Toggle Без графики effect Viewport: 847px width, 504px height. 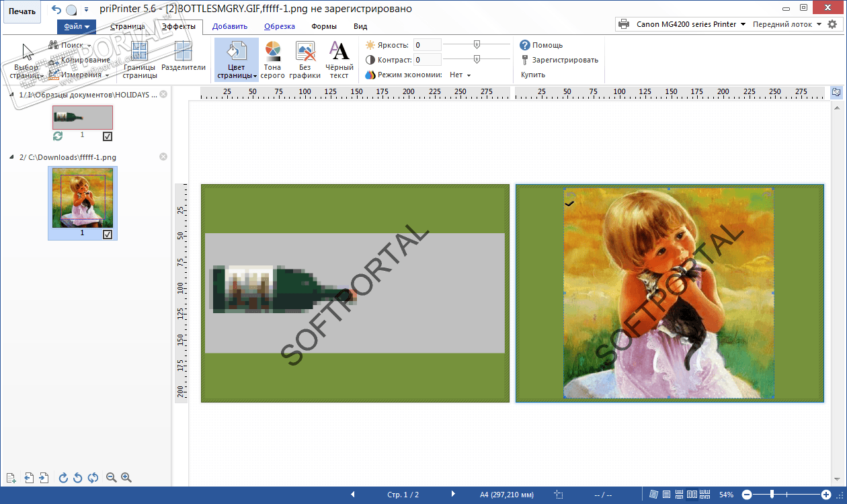pyautogui.click(x=305, y=60)
